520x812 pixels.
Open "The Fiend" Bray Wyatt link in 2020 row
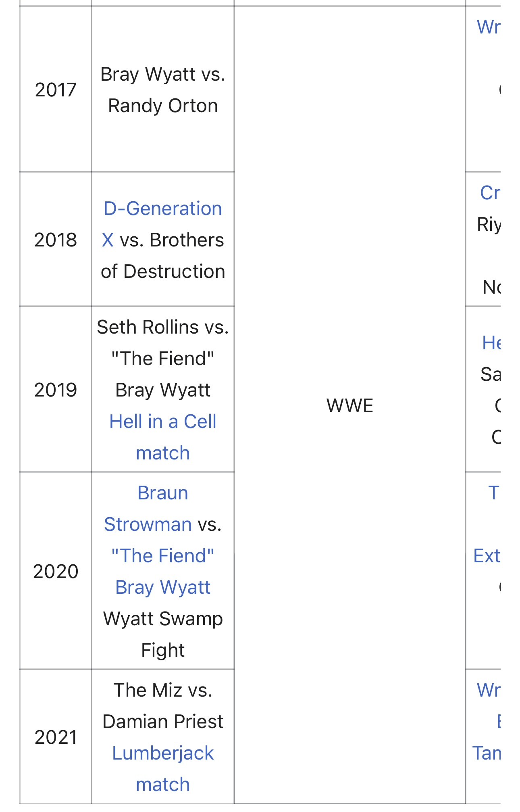163,572
